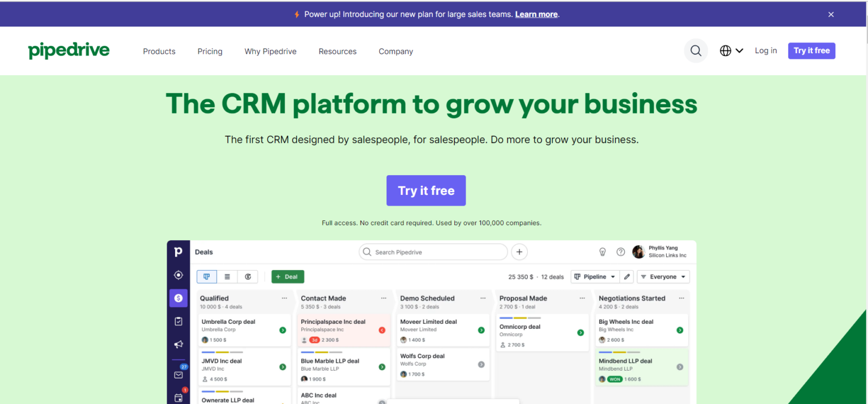Select the pipeline kanban view icon
The height and width of the screenshot is (404, 868).
click(x=206, y=276)
